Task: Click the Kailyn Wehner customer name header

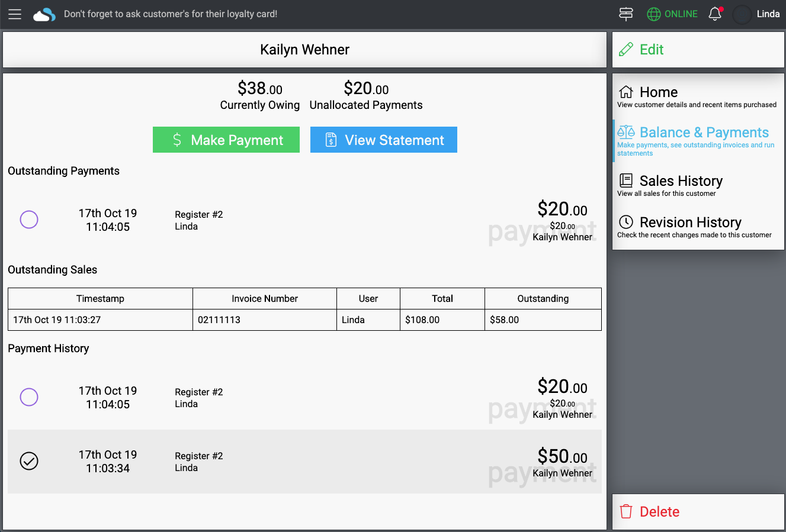Action: tap(304, 50)
